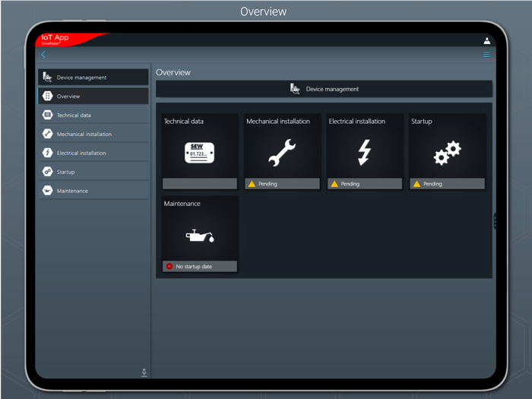532x399 pixels.
Task: Click the SEW nameplate icon
Action: [199, 153]
